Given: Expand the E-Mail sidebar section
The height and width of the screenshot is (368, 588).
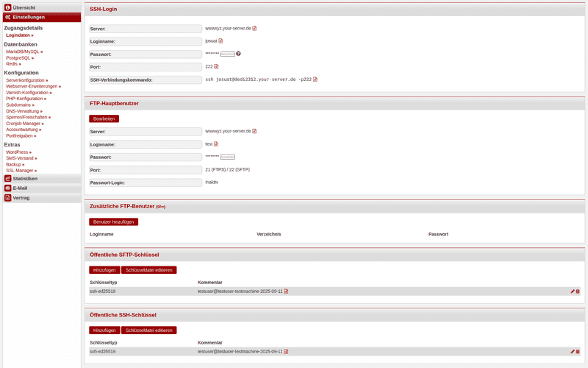Looking at the screenshot, I should (40, 188).
